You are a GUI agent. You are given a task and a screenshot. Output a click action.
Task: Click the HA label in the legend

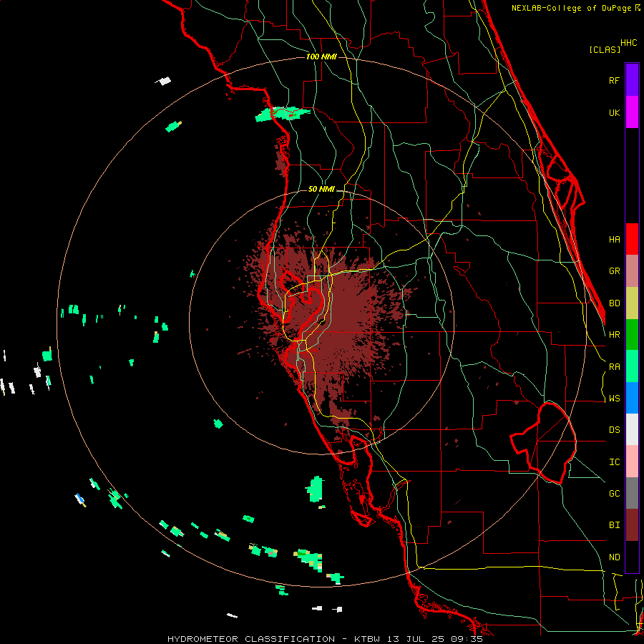(x=614, y=240)
